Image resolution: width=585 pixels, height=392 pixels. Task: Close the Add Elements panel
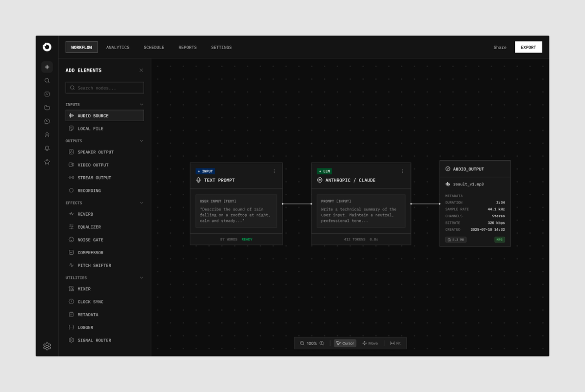click(x=141, y=70)
